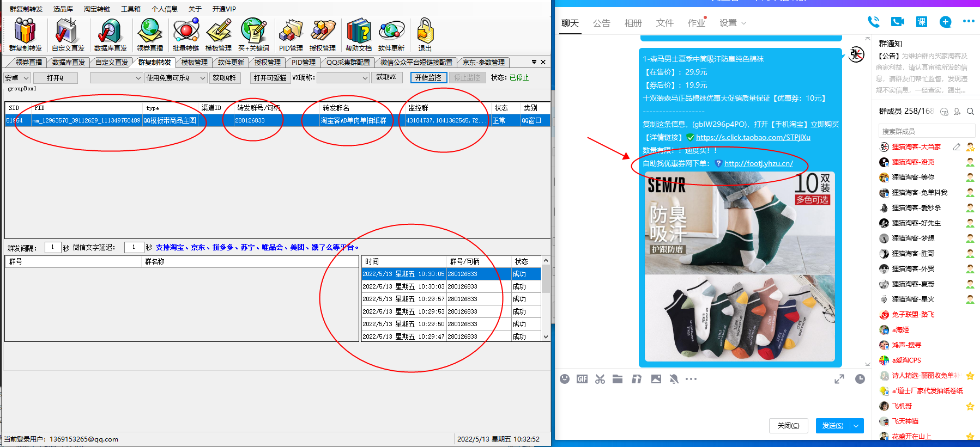980x447 pixels.
Task: Open the s.click.taobao.com link in message
Action: (x=753, y=137)
